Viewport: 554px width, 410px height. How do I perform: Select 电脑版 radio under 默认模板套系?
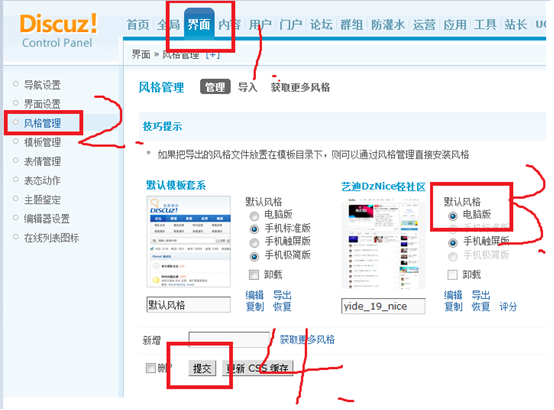click(x=254, y=216)
